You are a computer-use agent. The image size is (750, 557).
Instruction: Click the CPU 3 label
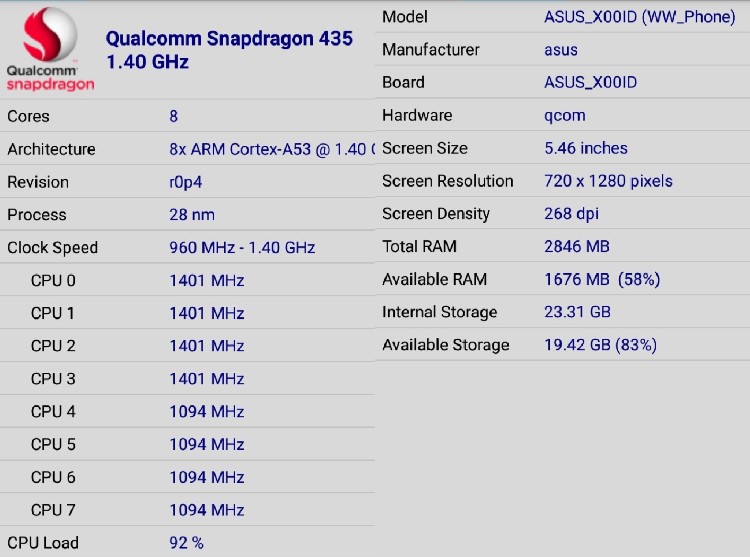pyautogui.click(x=53, y=379)
